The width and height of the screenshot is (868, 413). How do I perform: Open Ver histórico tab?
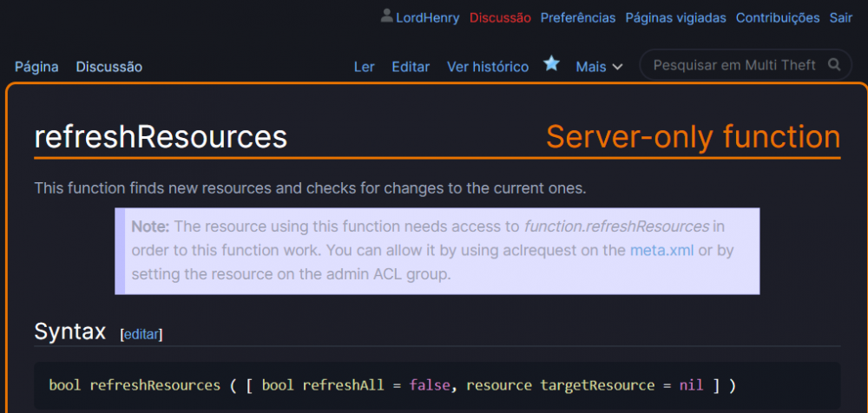click(487, 67)
